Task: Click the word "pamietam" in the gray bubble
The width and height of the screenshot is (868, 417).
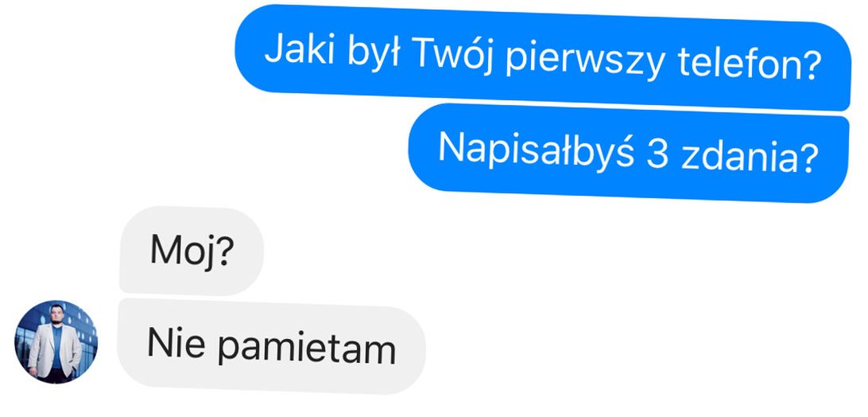Action: pos(306,349)
